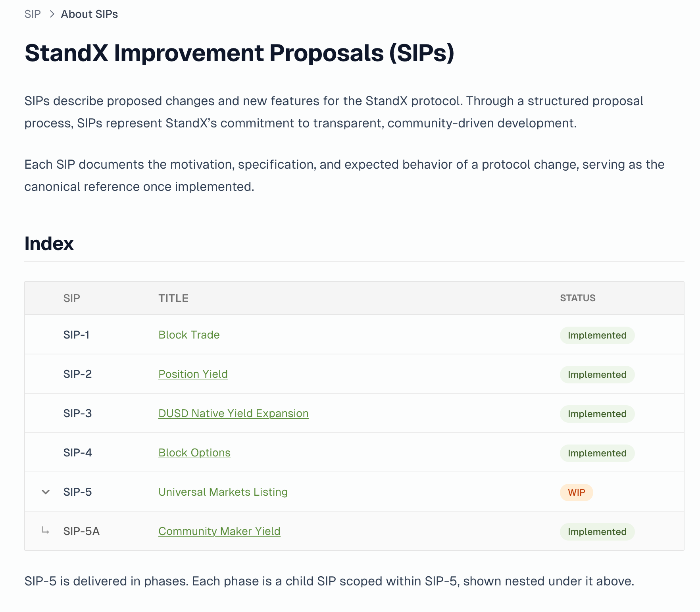The image size is (700, 612).
Task: Click the Implemented badge for SIP-1
Action: point(597,335)
